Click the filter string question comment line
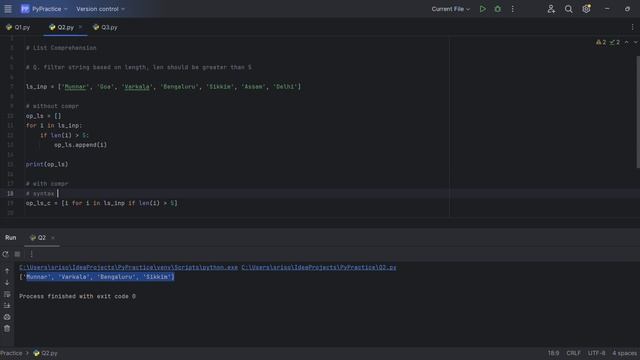Viewport: 640px width, 360px height. pos(139,67)
